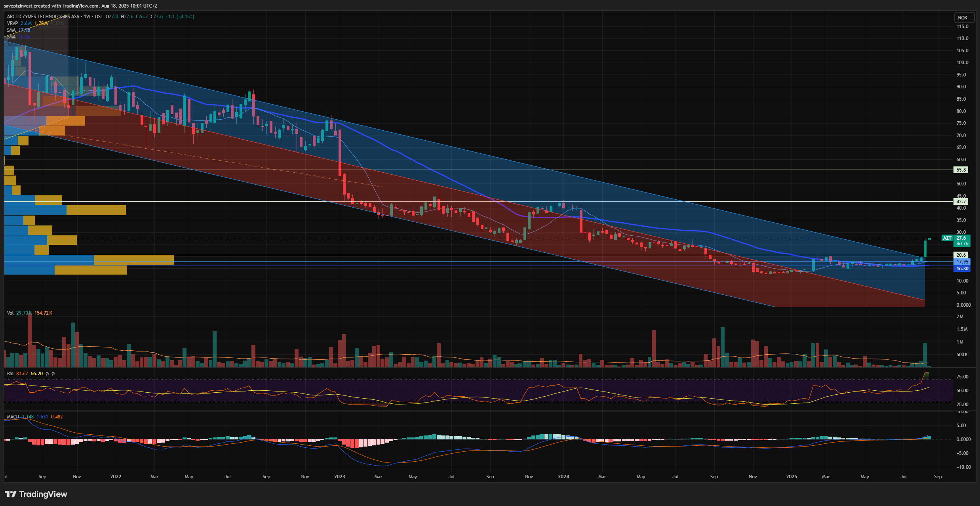Click the Vol indicator legend label
The height and width of the screenshot is (506, 980).
pyautogui.click(x=10, y=313)
